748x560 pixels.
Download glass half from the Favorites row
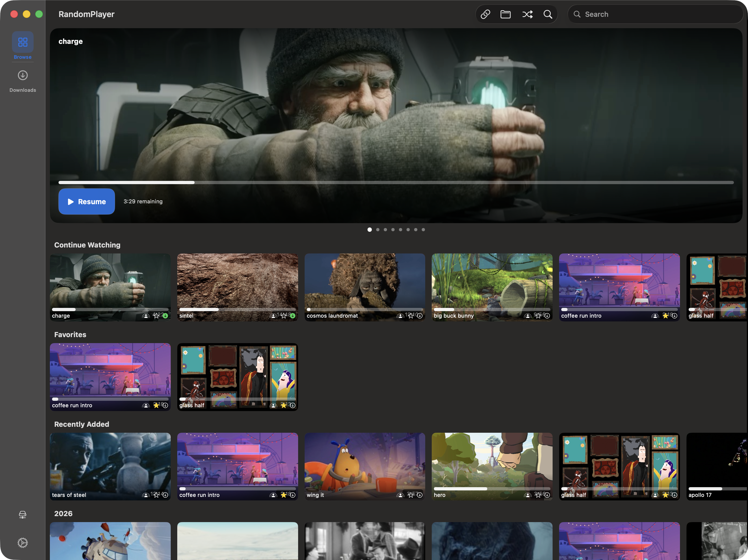(292, 405)
